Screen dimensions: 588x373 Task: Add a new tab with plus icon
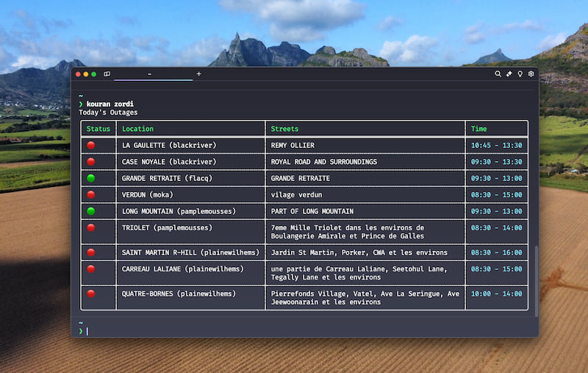pos(198,74)
